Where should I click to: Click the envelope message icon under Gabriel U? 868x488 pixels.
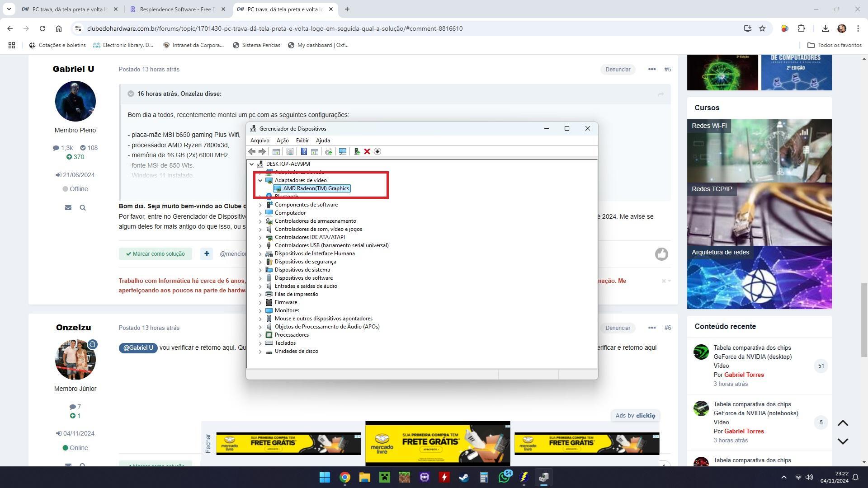coord(68,207)
